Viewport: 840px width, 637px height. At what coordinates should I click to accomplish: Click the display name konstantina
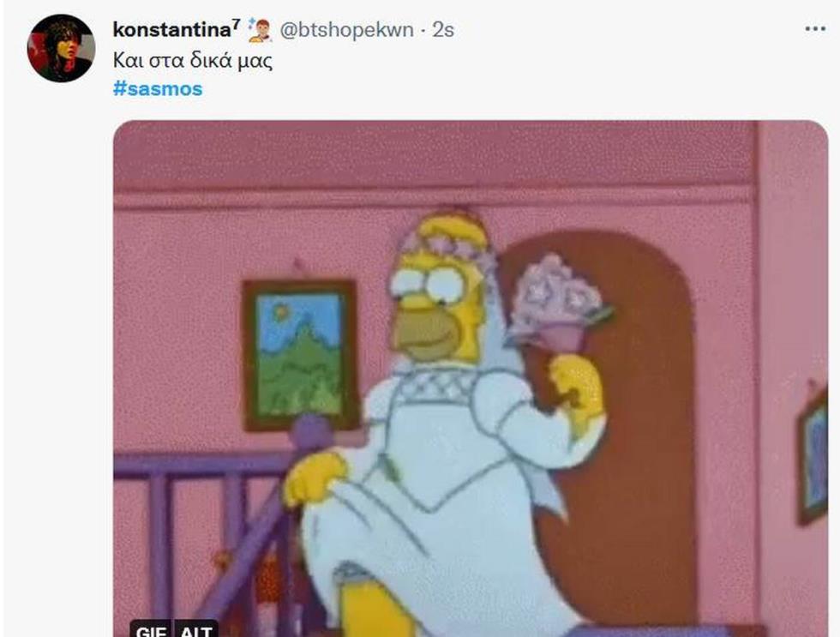[x=171, y=30]
